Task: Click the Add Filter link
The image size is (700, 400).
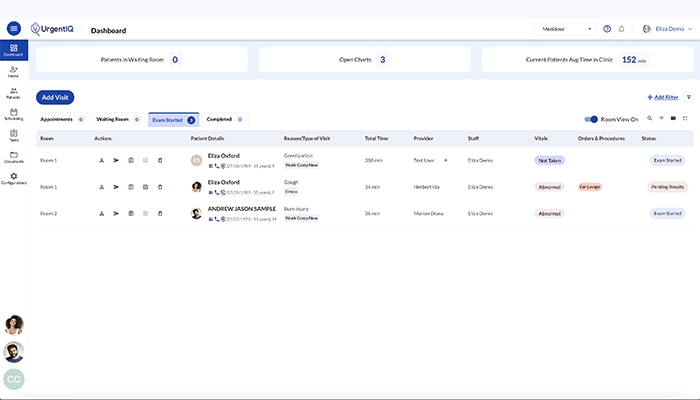Action: click(x=662, y=97)
